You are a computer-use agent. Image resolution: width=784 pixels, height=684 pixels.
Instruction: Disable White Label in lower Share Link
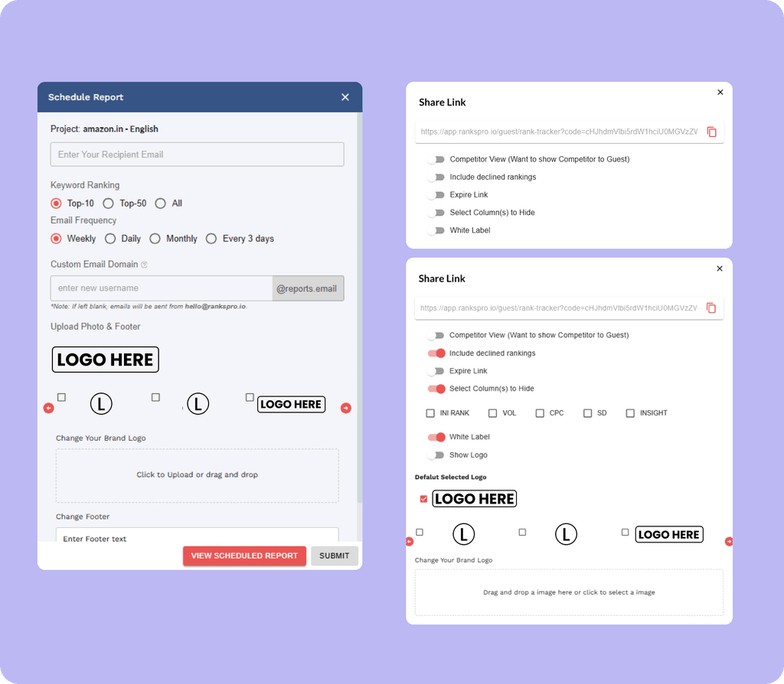[436, 437]
